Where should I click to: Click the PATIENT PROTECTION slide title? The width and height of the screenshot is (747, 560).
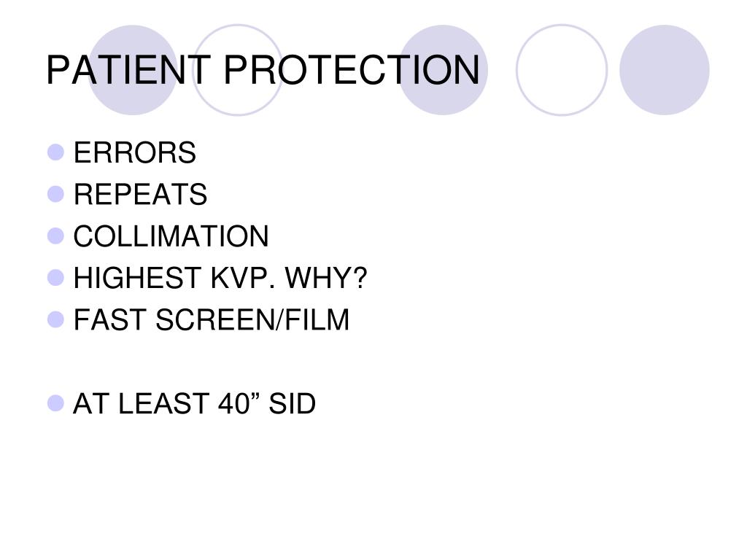click(x=263, y=70)
